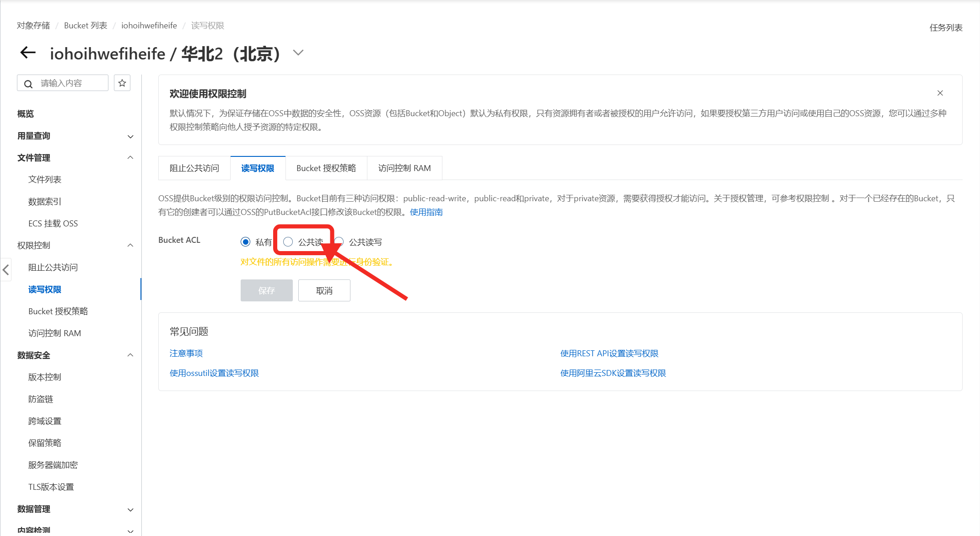Collapse the 数据安全 sidebar section
This screenshot has width=980, height=536.
pyautogui.click(x=130, y=355)
